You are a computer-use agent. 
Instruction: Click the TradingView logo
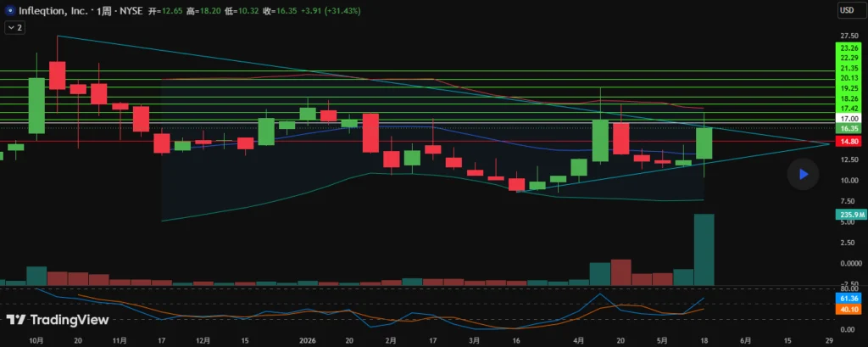click(58, 320)
